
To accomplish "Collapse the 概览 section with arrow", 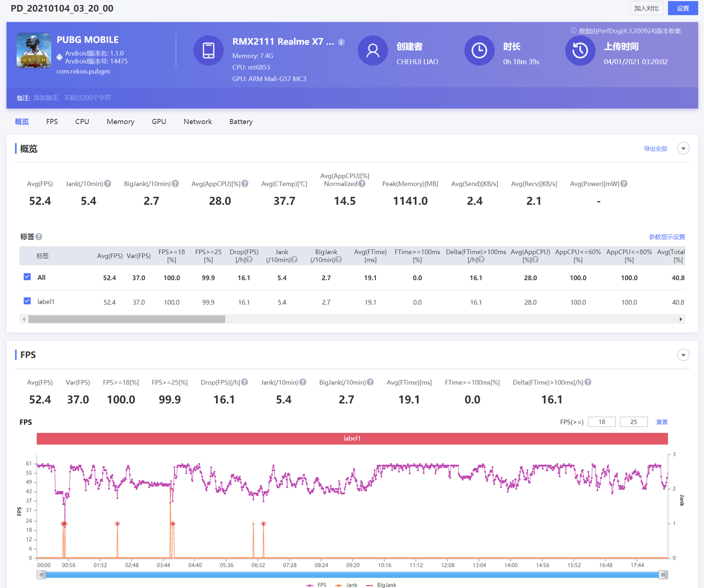I will (683, 148).
